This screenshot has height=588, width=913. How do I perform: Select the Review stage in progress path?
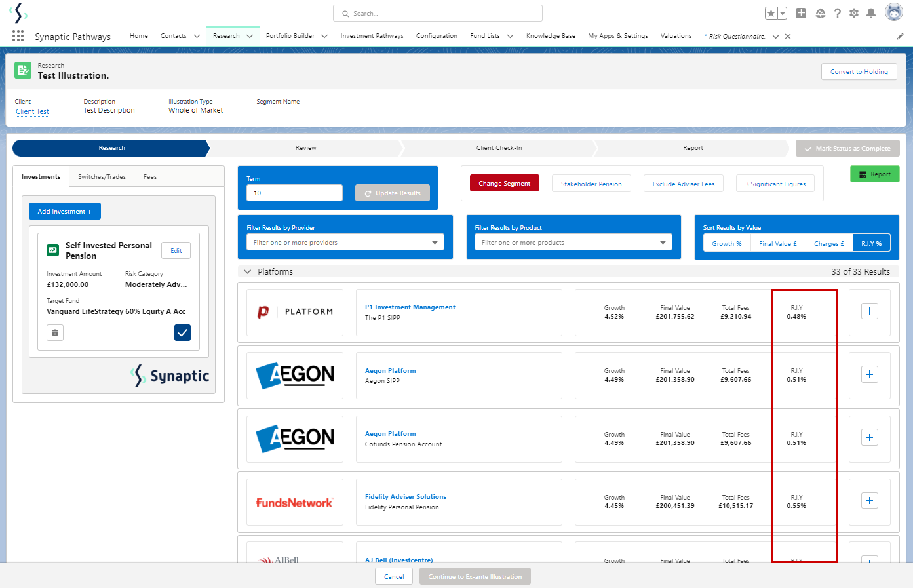point(305,148)
